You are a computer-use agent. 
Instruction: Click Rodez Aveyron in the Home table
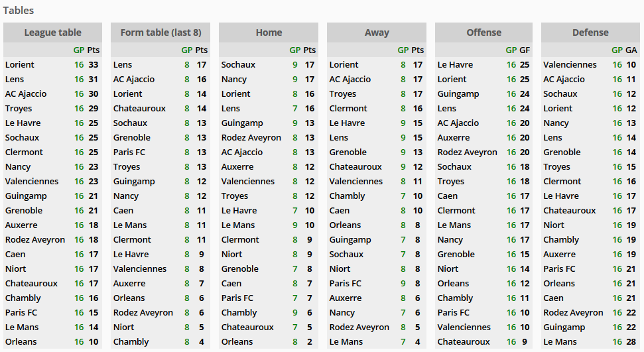pos(251,138)
